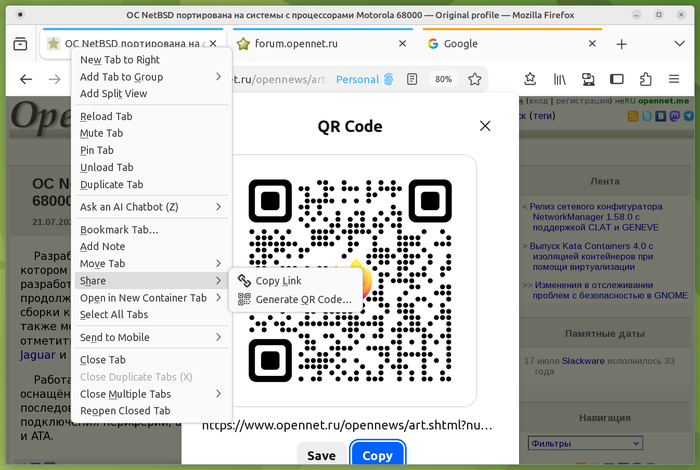Open the Library toolbar icon
Image resolution: width=700 pixels, height=470 pixels.
point(559,79)
